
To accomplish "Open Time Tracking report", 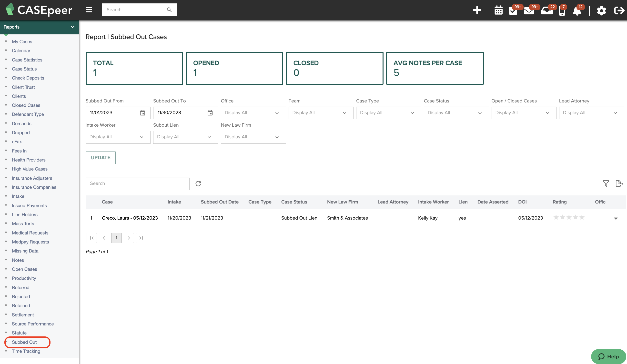I will pos(26,351).
